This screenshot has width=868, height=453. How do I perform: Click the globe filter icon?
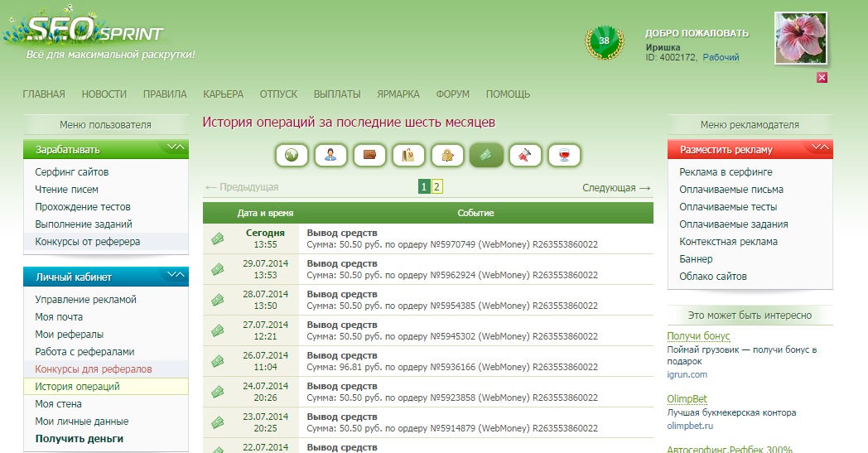click(x=292, y=155)
